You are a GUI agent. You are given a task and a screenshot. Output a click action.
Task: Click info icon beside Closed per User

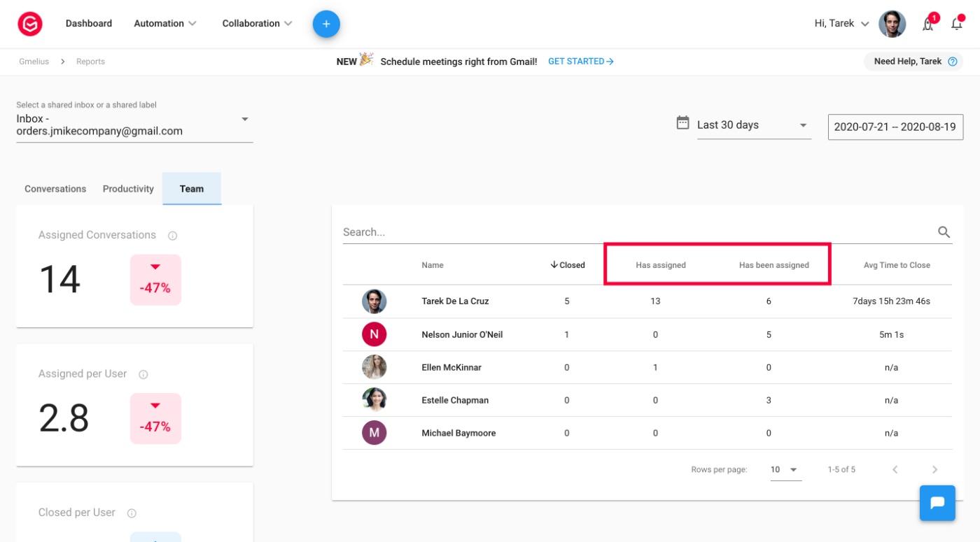click(132, 513)
